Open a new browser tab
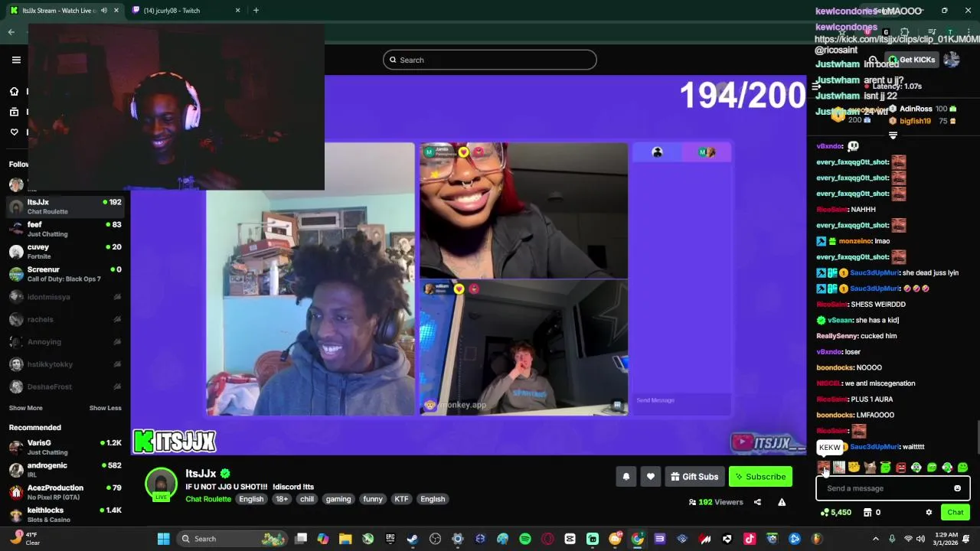The image size is (980, 551). pyautogui.click(x=256, y=11)
